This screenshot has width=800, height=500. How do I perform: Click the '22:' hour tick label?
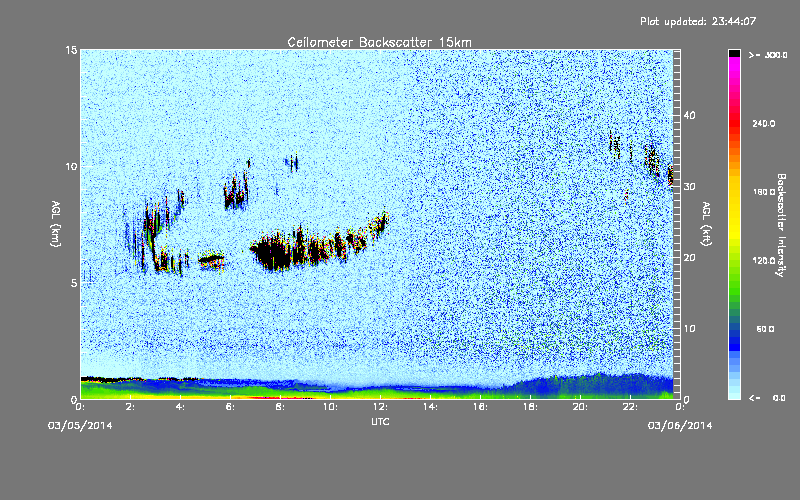(x=630, y=407)
